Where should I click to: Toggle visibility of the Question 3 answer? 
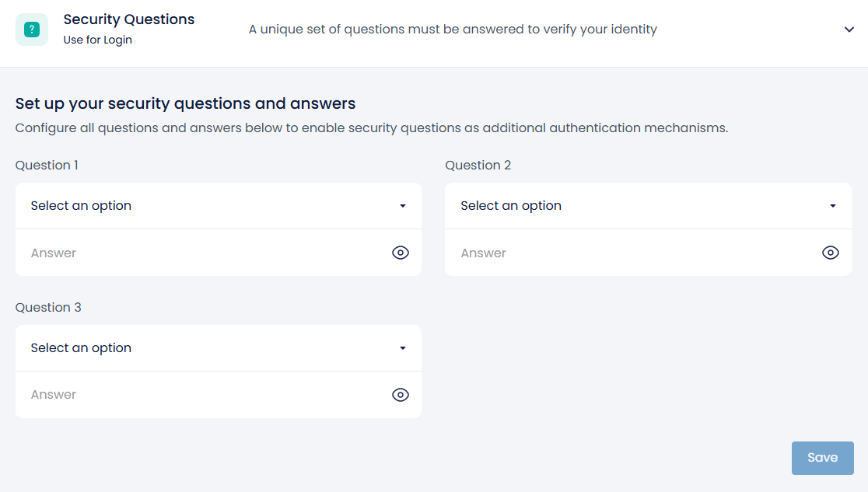pyautogui.click(x=401, y=395)
